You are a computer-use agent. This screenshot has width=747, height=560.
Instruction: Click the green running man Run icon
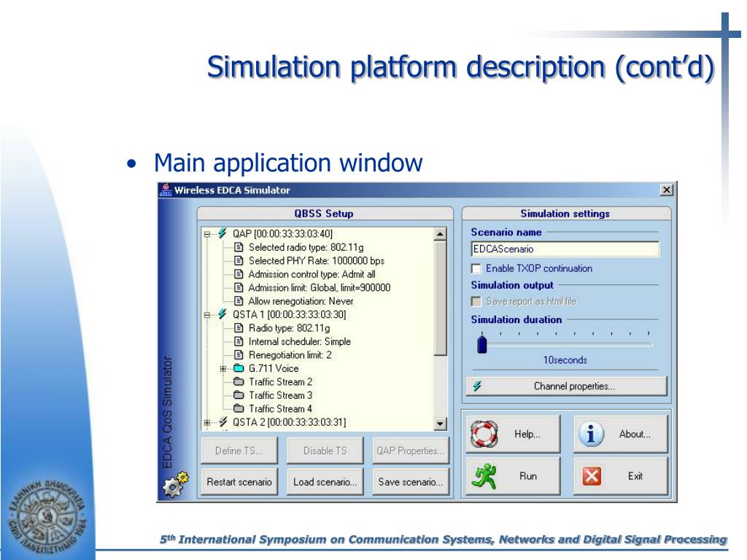[484, 476]
